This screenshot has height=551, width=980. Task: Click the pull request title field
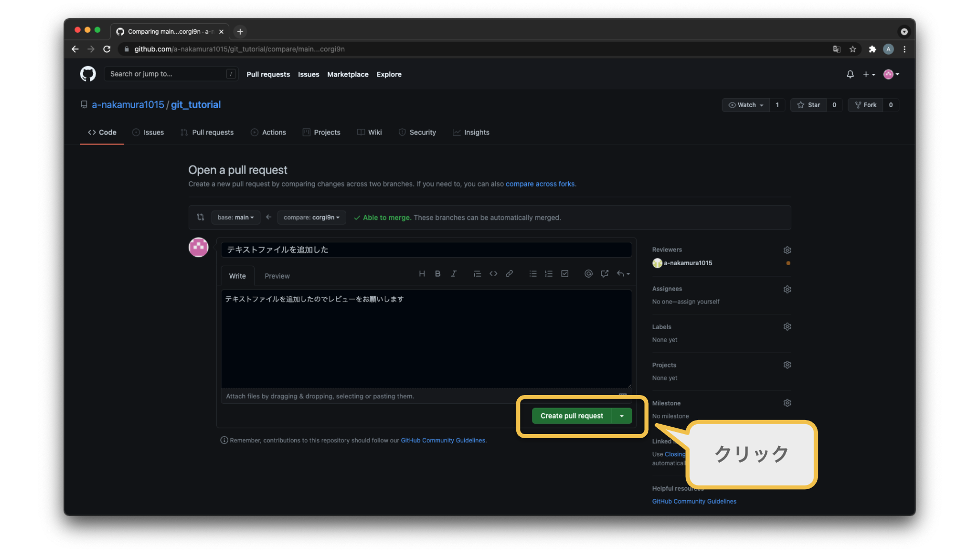point(426,250)
